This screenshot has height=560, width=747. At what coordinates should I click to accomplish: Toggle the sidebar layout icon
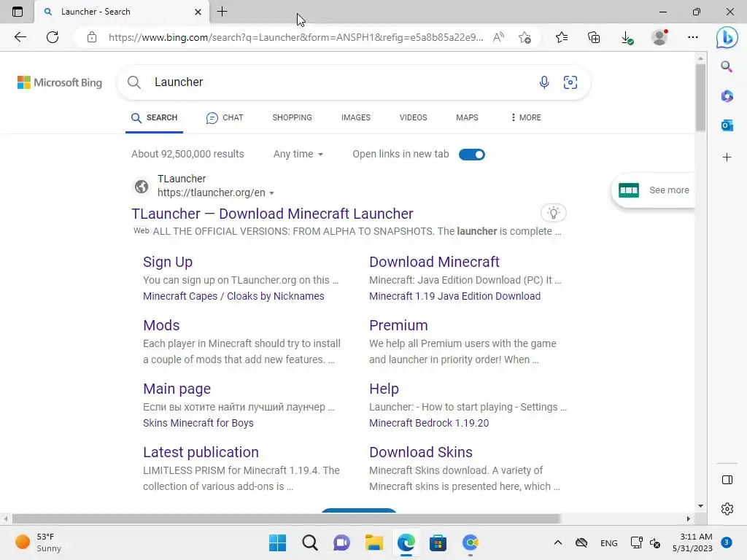[x=727, y=480]
